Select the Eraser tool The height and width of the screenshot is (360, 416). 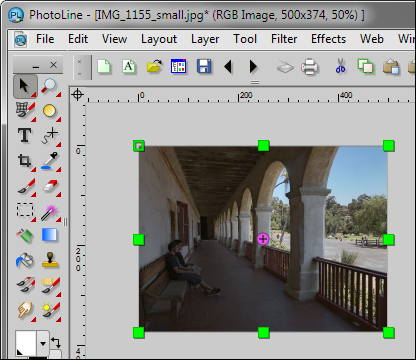point(50,186)
